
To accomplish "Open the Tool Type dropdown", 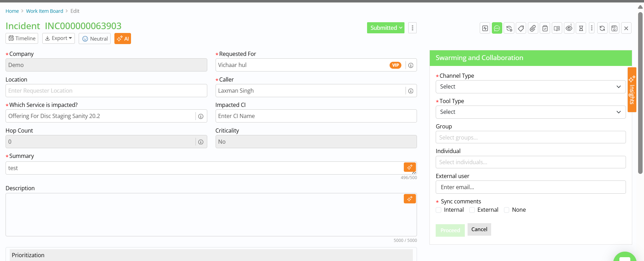I will pos(531,112).
